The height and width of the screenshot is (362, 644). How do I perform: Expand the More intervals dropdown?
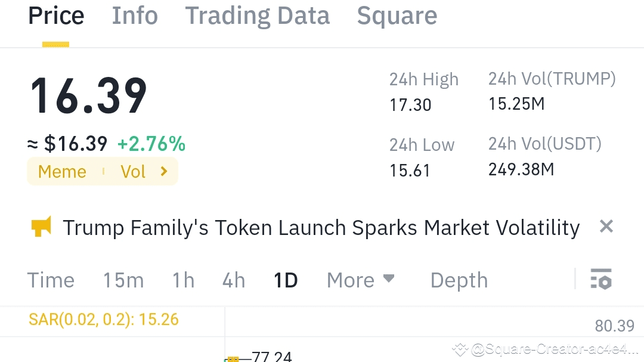360,280
